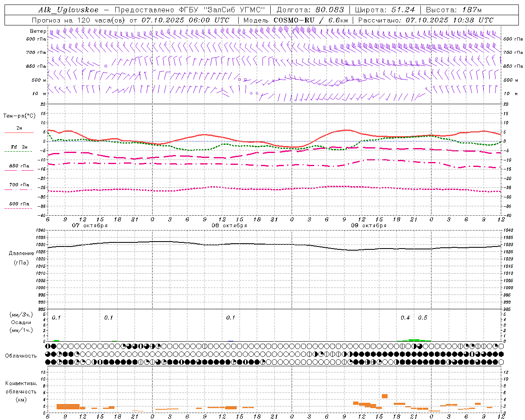The image size is (525, 420).
Task: Click the Облачность row label
Action: click(21, 356)
